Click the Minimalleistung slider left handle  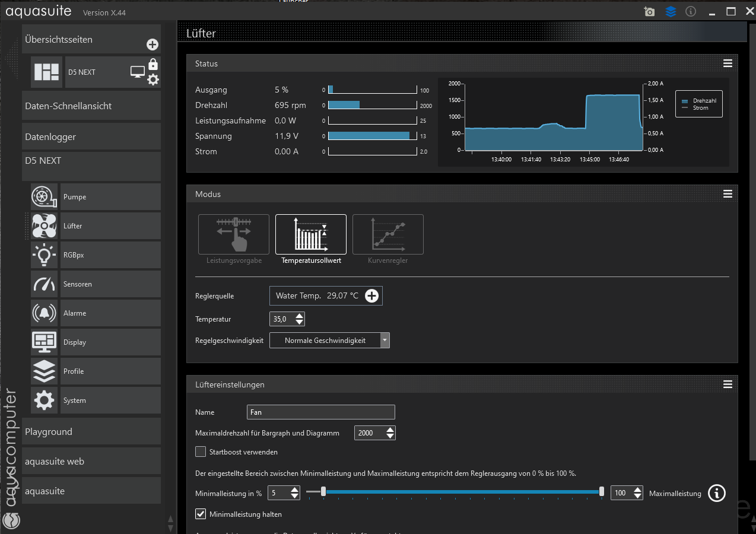click(x=323, y=491)
